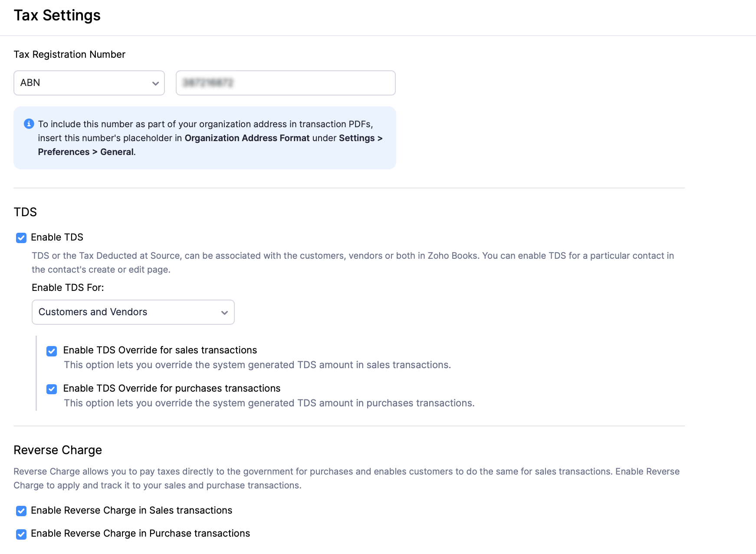Click the Reverse Charge section heading
756x554 pixels.
(58, 450)
